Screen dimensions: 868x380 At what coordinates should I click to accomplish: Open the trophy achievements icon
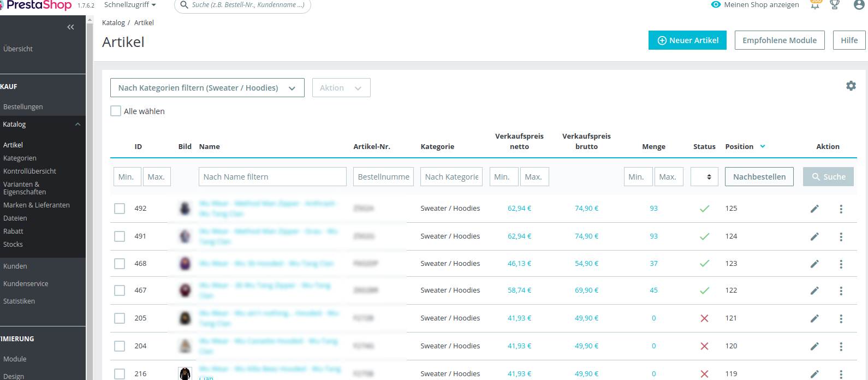(x=834, y=5)
